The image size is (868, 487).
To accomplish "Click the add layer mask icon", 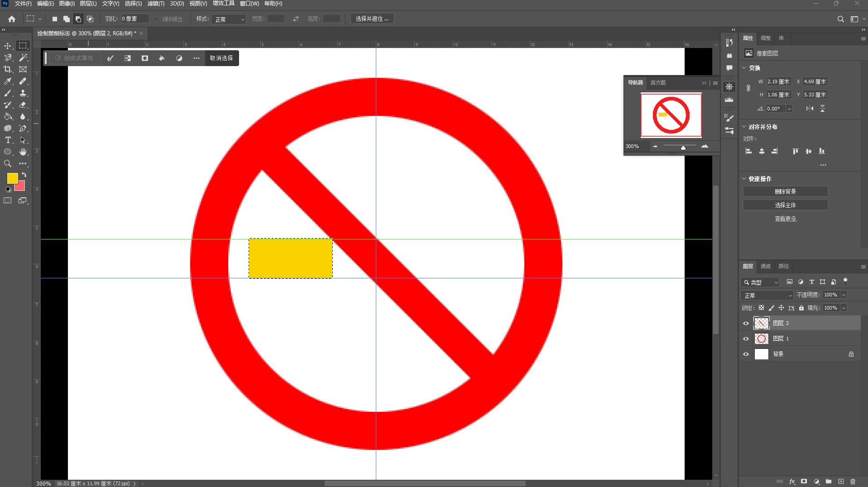I will [804, 482].
